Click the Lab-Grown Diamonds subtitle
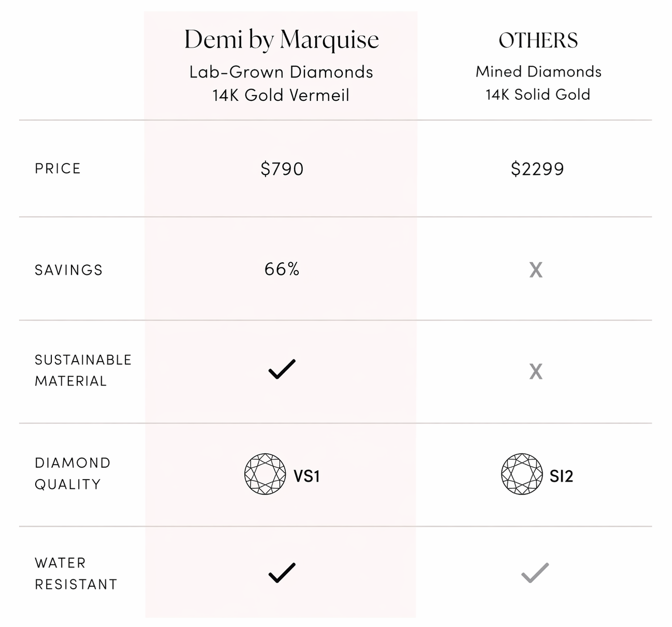 tap(281, 72)
